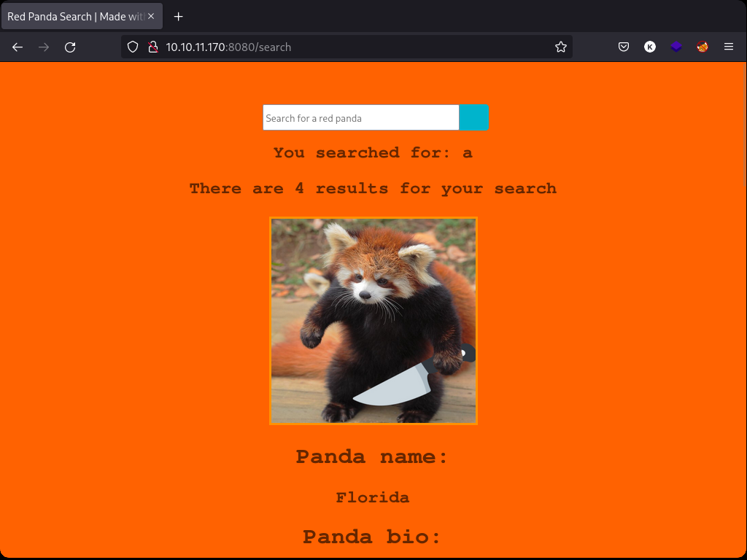Click the red panda knife image
Viewport: 747px width, 560px height.
(373, 321)
